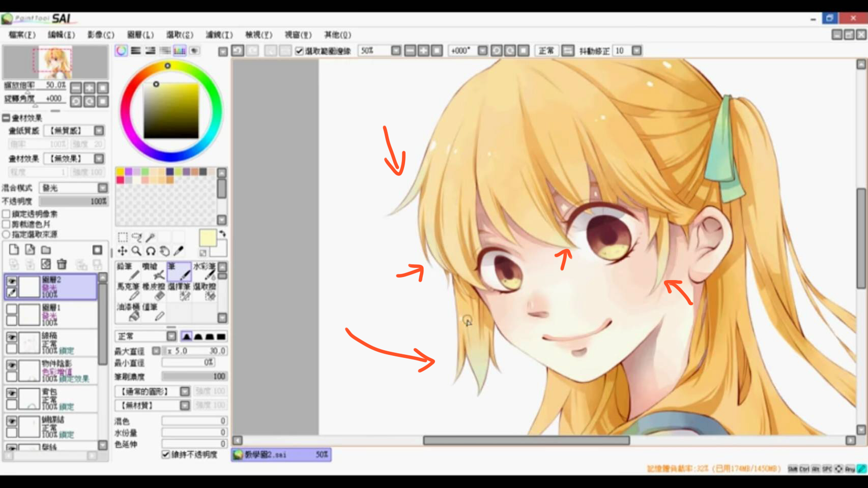The height and width of the screenshot is (488, 868).
Task: Click the 正常 view mode button in toolbar
Action: click(x=546, y=51)
